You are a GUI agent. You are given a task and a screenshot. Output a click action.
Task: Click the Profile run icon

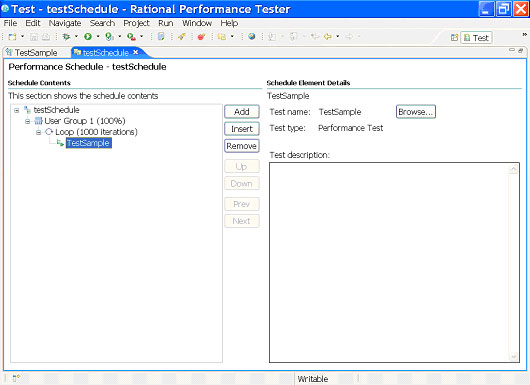pos(109,37)
